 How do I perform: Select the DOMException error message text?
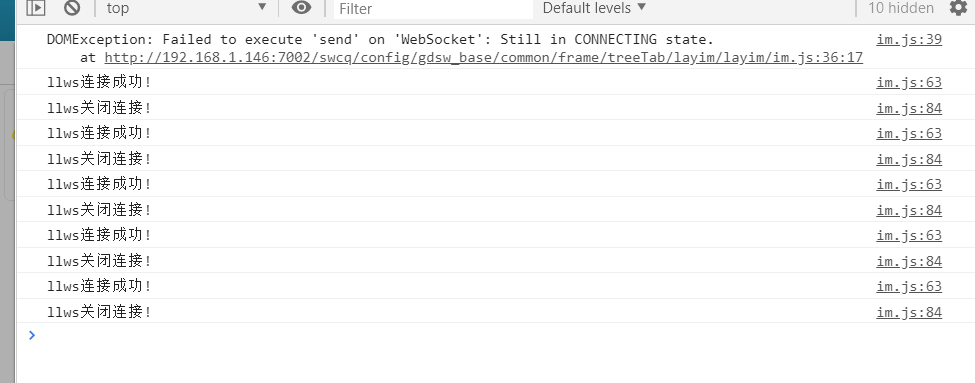(x=381, y=40)
